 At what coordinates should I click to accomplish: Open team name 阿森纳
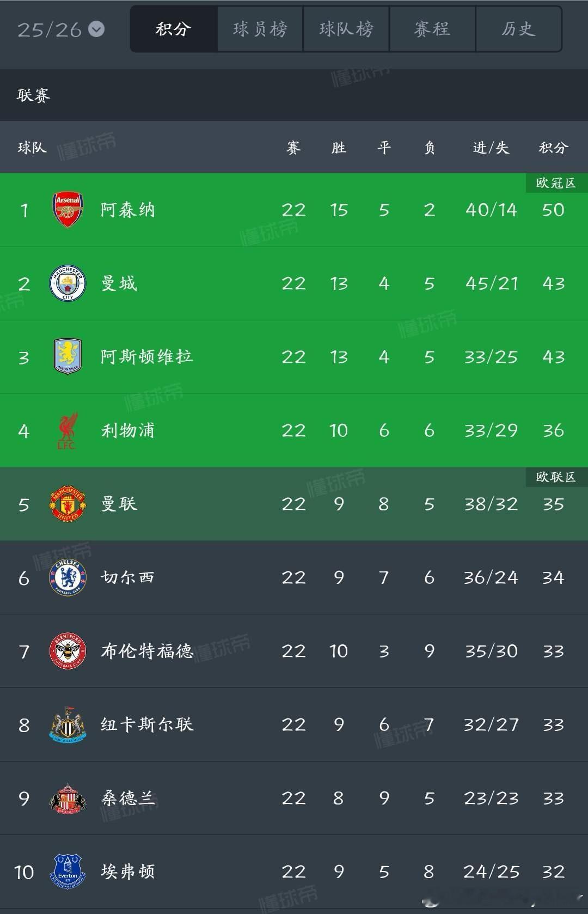128,210
